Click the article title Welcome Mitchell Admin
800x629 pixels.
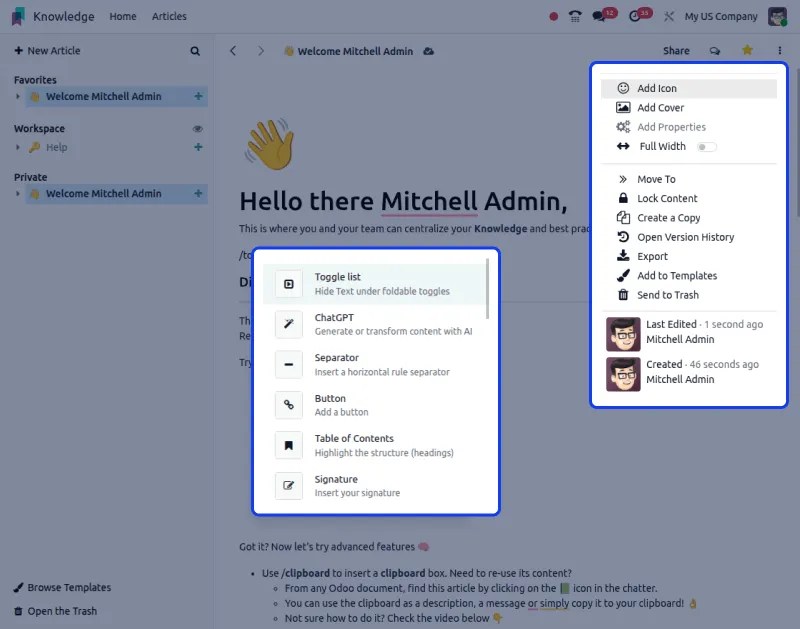(x=355, y=51)
